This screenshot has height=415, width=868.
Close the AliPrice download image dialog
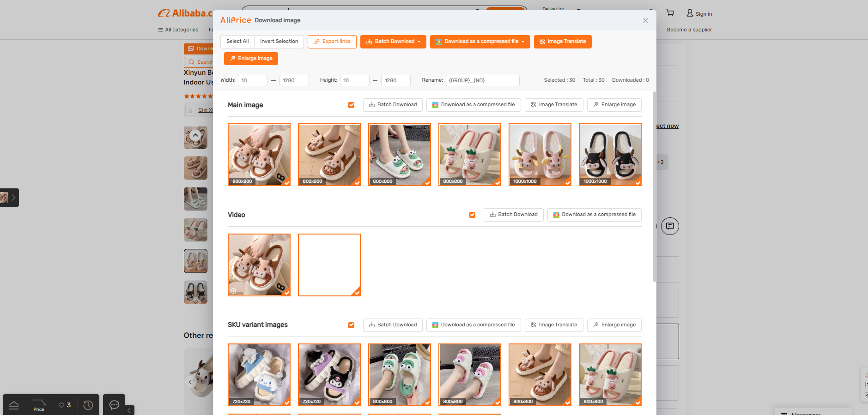(645, 20)
